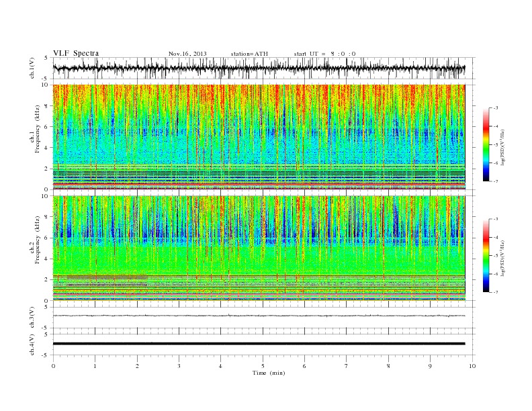Image resolution: width=532 pixels, height=411 pixels.
Task: Click the "6" tick on ch.2 frequency axis
Action: [x=46, y=238]
